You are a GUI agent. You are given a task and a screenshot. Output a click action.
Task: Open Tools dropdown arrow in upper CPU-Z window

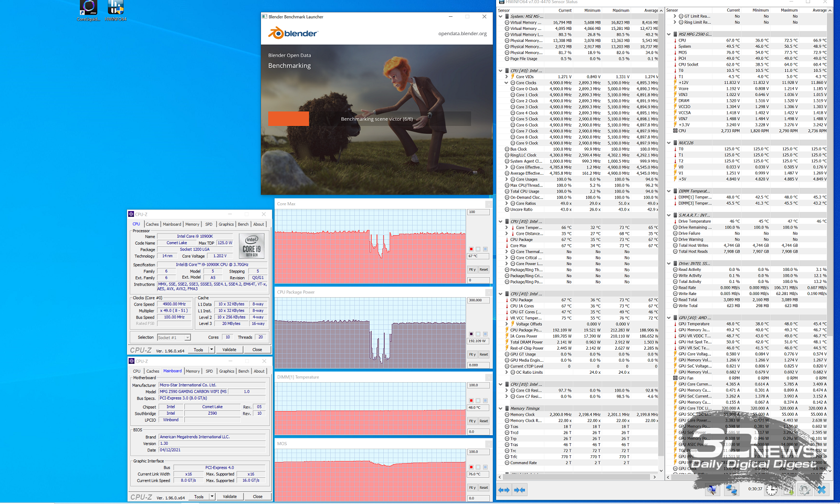[x=212, y=350]
